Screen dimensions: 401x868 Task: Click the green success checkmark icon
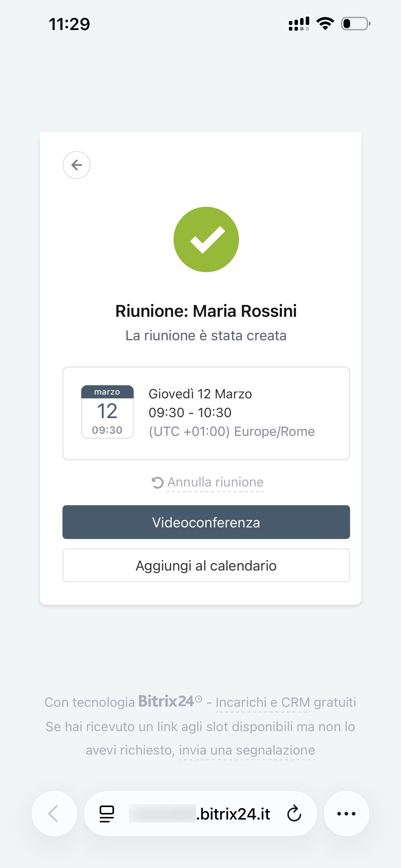coord(206,240)
